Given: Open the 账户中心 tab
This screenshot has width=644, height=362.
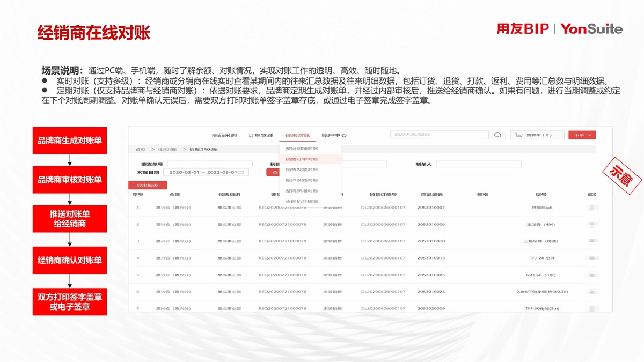Looking at the screenshot, I should [334, 135].
